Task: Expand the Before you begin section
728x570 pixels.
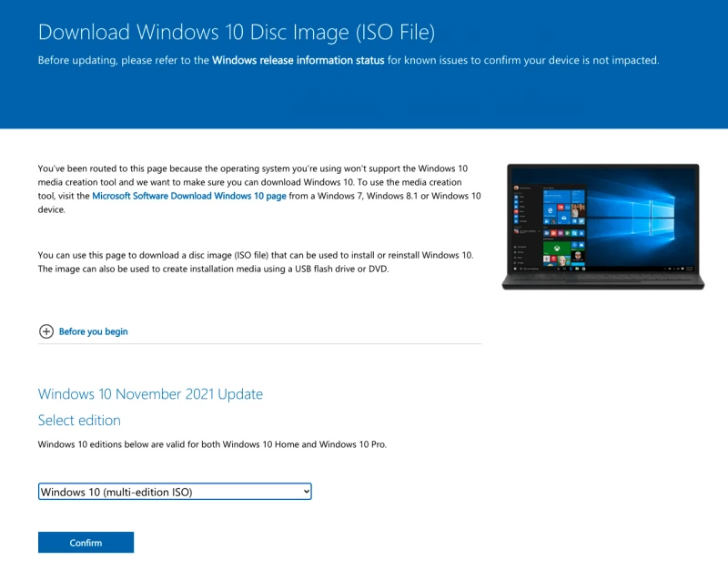Action: (93, 331)
